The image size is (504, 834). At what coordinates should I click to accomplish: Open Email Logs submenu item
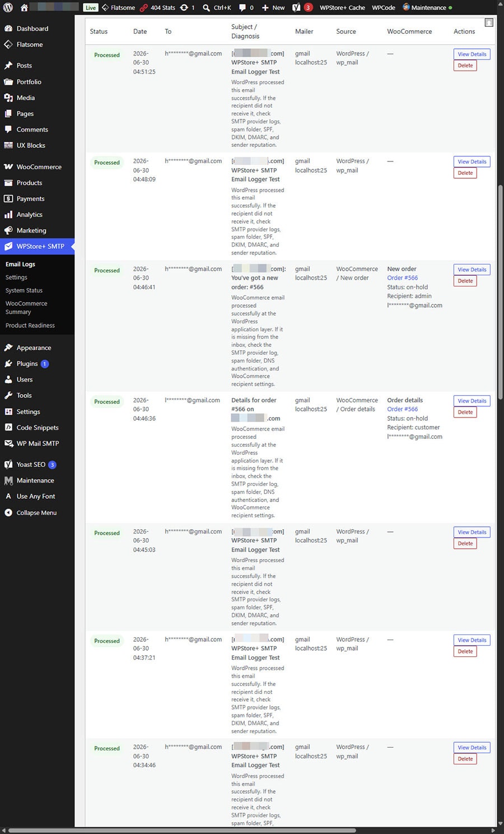coord(20,265)
